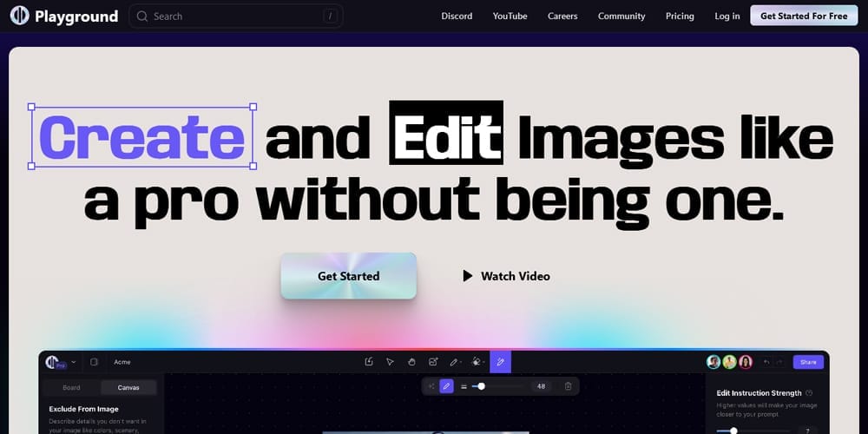Switch to the Board tab
868x434 pixels.
tap(71, 387)
